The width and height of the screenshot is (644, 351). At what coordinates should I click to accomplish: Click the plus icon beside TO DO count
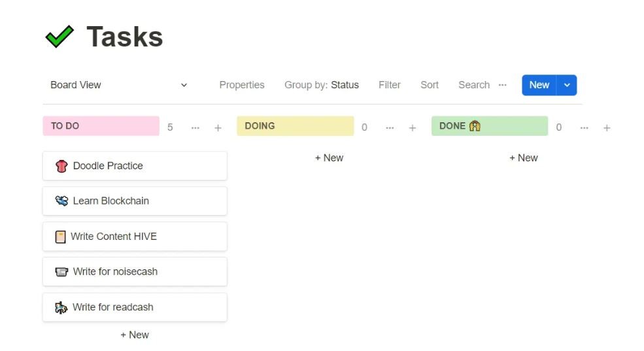coord(218,127)
